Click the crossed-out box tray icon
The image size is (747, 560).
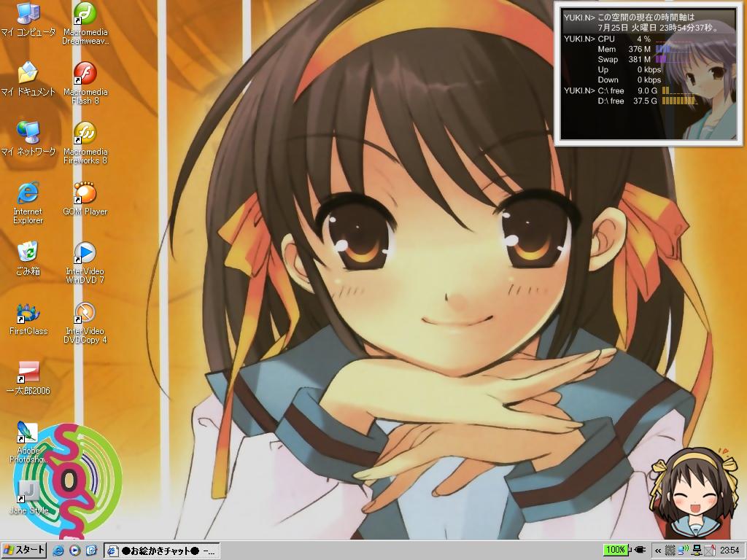710,551
